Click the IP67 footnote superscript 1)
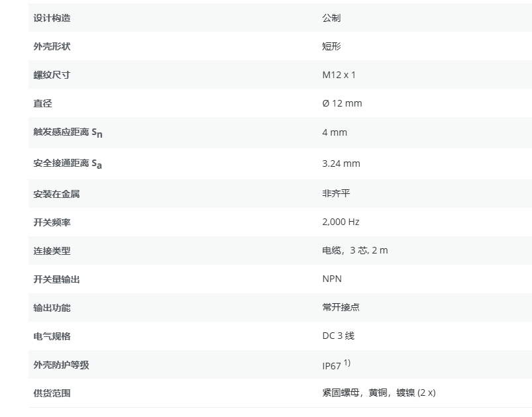 (347, 363)
